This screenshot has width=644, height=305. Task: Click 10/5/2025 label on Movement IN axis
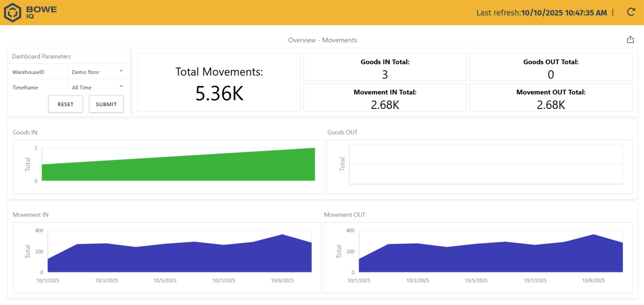pos(165,280)
